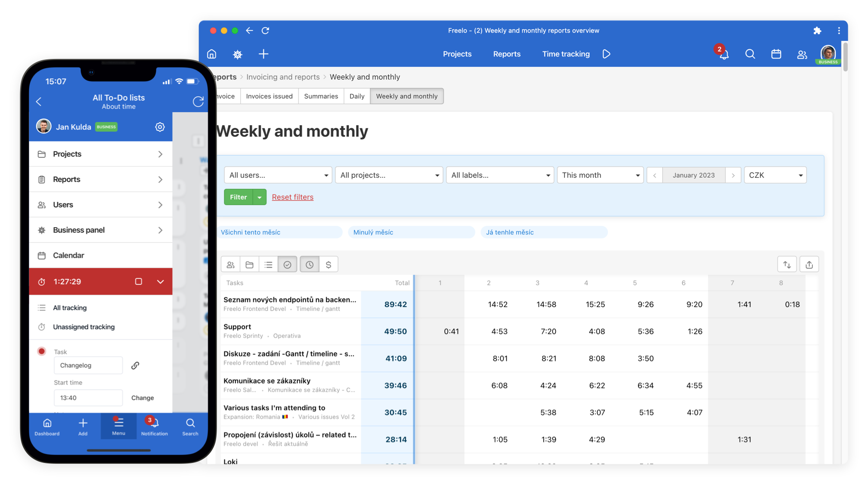The image size is (868, 484).
Task: Stop the running timer on the phone
Action: 138,281
